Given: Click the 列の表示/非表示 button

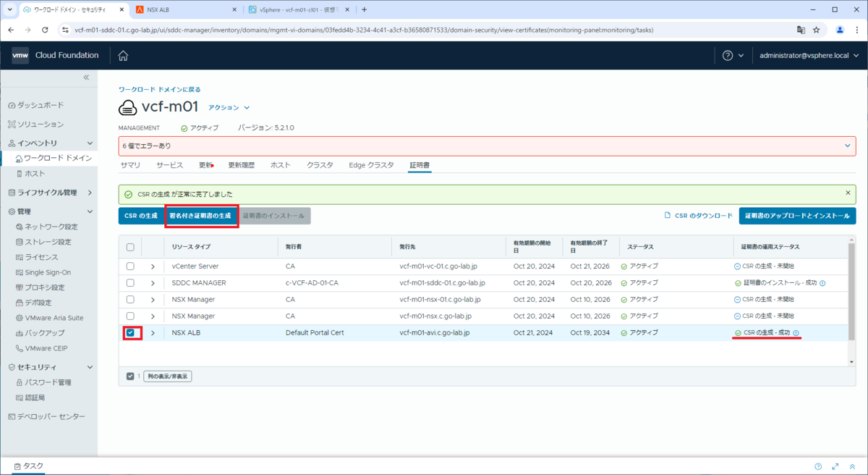Looking at the screenshot, I should point(168,377).
